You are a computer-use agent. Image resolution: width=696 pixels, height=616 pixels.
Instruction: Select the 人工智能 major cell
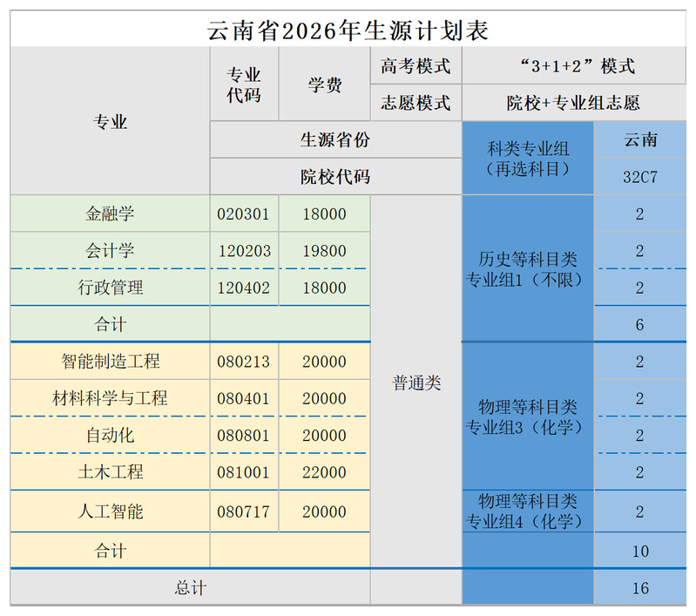tap(110, 511)
